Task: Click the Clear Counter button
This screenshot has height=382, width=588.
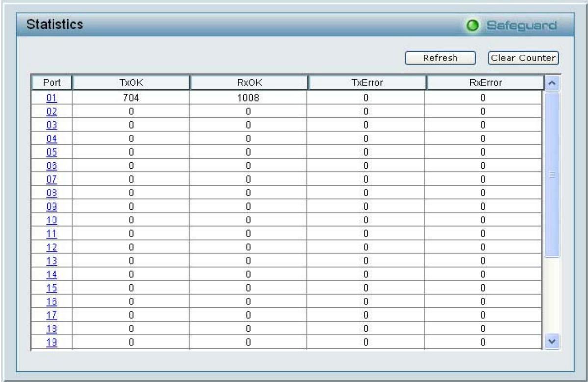Action: (523, 58)
